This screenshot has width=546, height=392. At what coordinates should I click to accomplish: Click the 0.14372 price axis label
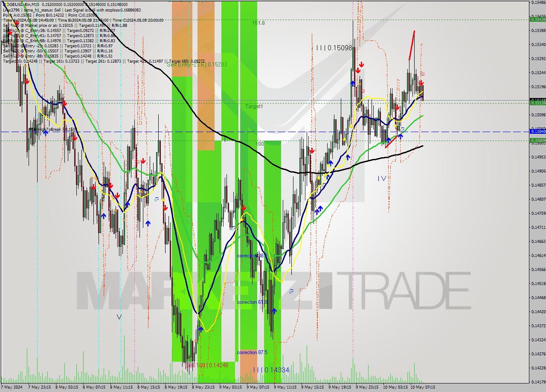tap(538, 326)
